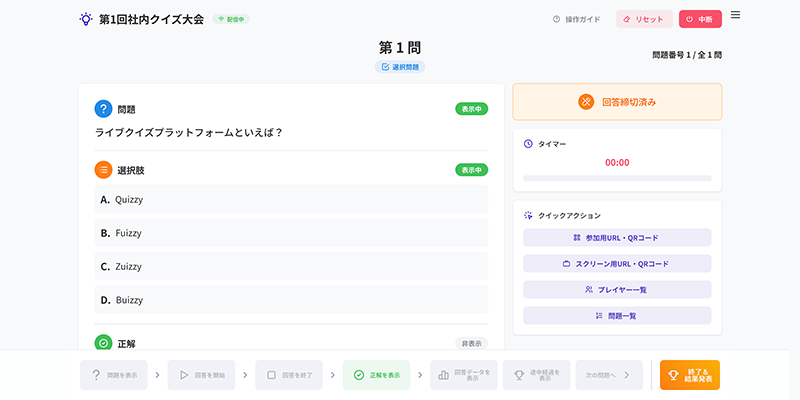The width and height of the screenshot is (800, 400).
Task: Click the green 正解 check icon
Action: (x=103, y=343)
